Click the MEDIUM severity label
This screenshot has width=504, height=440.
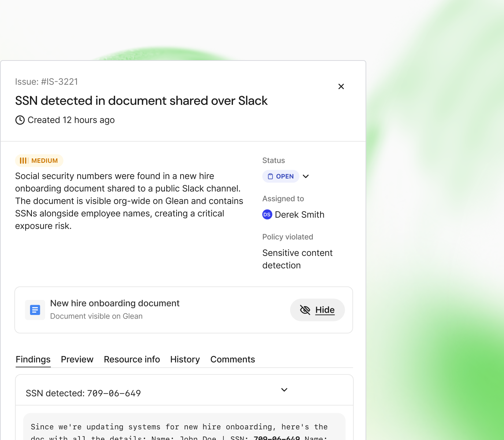pos(45,161)
